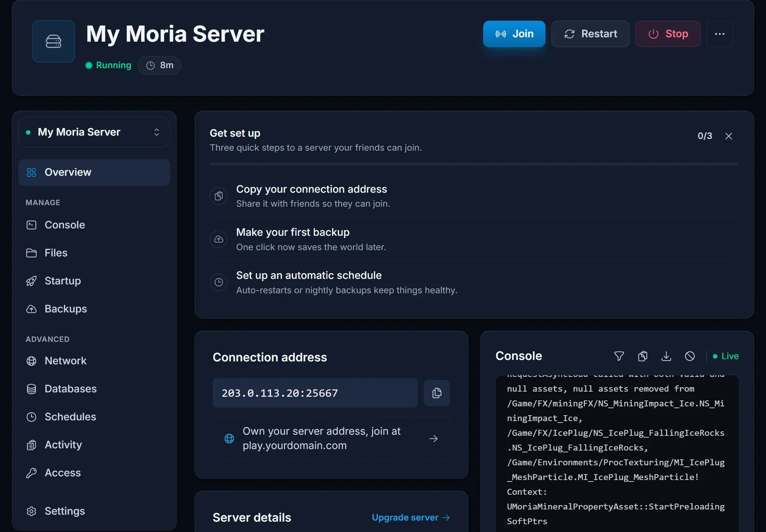Open Access management
This screenshot has width=766, height=532.
tap(94, 473)
